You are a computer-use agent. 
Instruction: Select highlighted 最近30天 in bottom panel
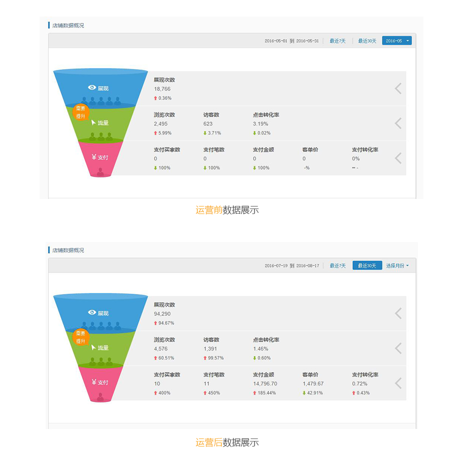pos(367,265)
